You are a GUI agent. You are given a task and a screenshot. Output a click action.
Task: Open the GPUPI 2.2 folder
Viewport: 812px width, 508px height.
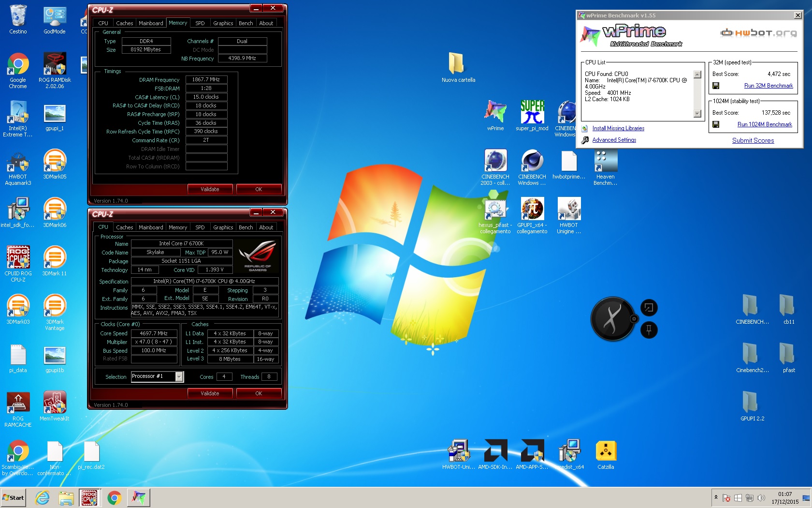click(753, 406)
